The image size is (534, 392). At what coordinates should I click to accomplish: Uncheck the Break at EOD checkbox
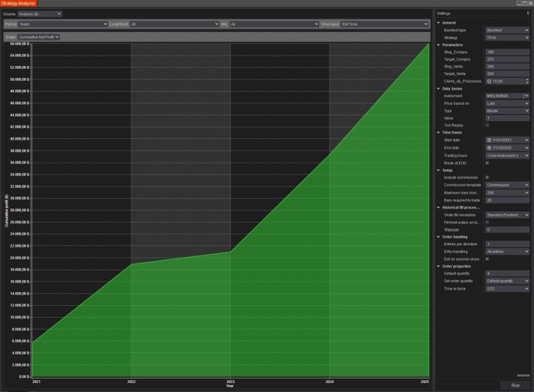tap(487, 163)
